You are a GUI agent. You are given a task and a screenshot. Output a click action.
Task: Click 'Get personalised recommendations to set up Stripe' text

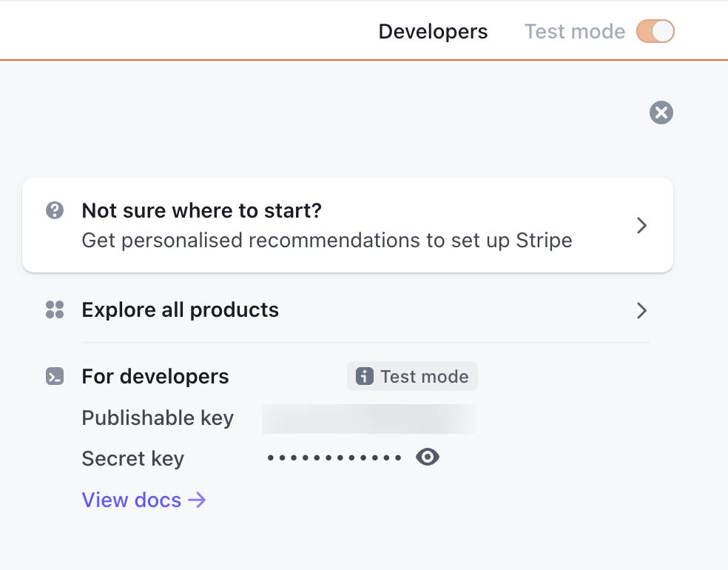point(327,241)
